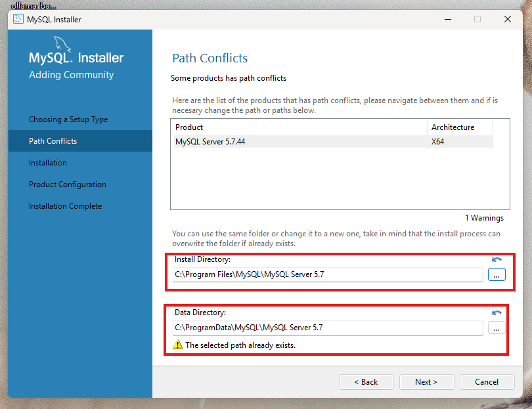The width and height of the screenshot is (532, 409).
Task: Click 'The selected path already exists' message
Action: click(240, 345)
